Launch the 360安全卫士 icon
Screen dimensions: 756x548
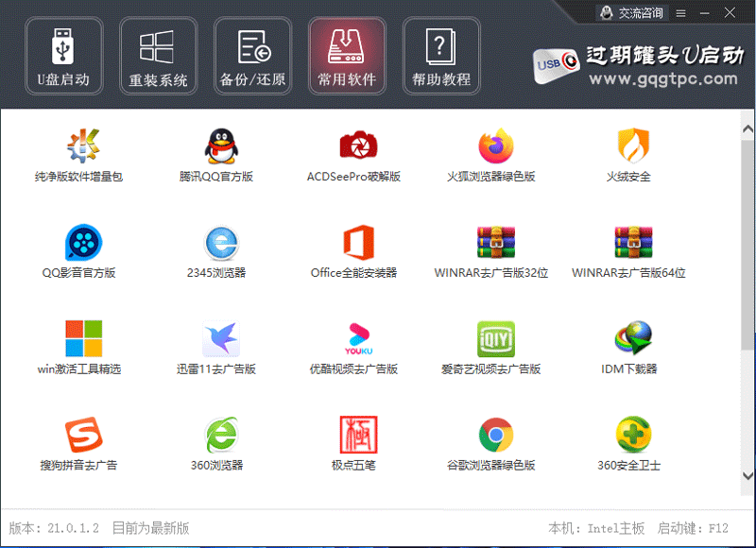(633, 435)
